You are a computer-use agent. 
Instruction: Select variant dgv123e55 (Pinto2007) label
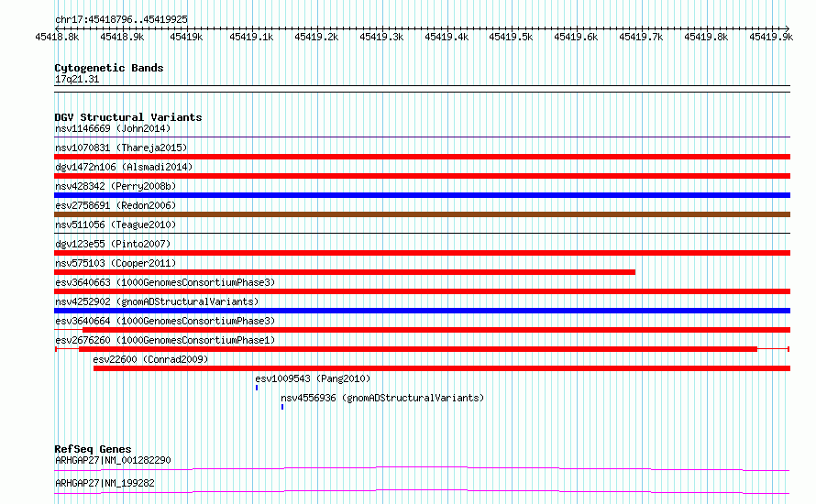point(113,244)
